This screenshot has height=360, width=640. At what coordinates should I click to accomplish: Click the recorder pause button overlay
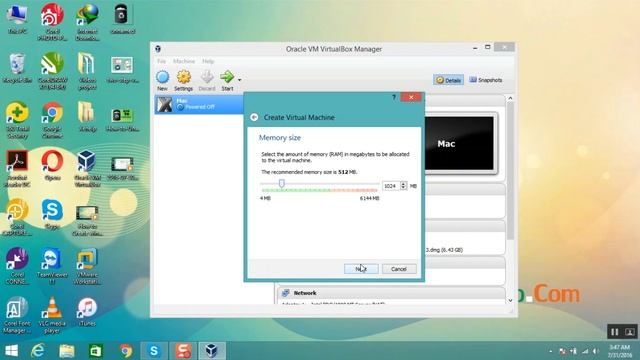tap(614, 332)
